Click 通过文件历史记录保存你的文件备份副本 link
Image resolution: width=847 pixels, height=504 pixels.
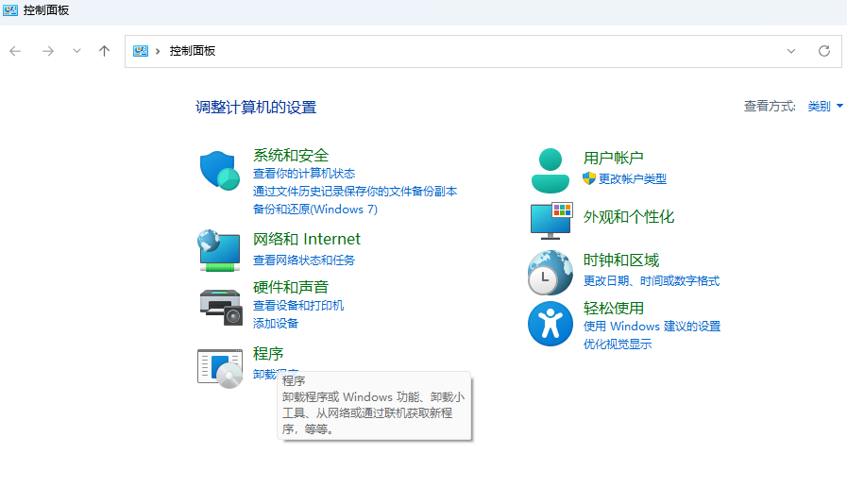pos(355,192)
